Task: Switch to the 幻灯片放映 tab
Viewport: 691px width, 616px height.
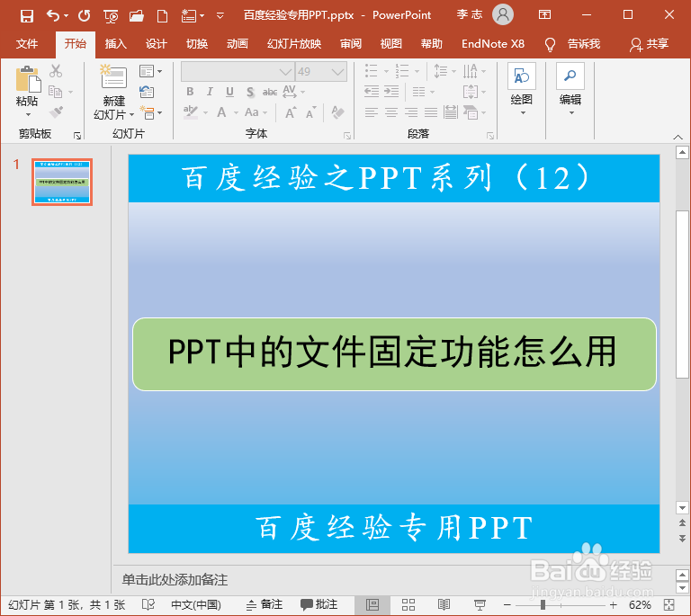Action: pos(294,44)
